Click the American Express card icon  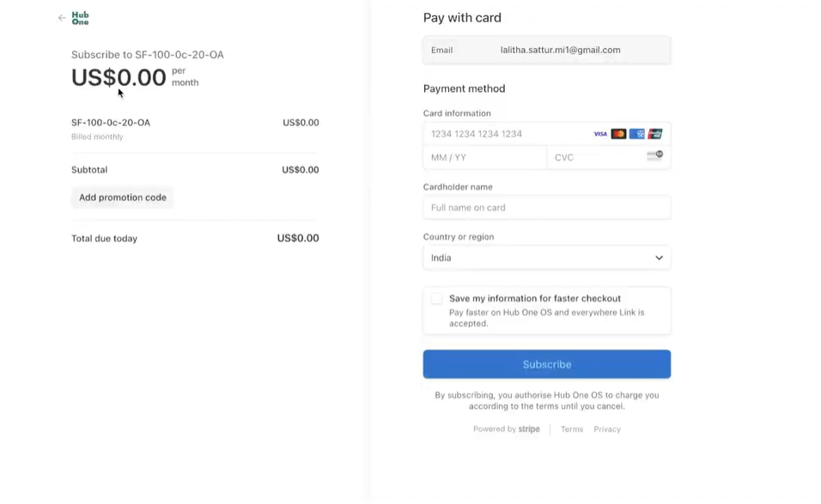point(637,134)
